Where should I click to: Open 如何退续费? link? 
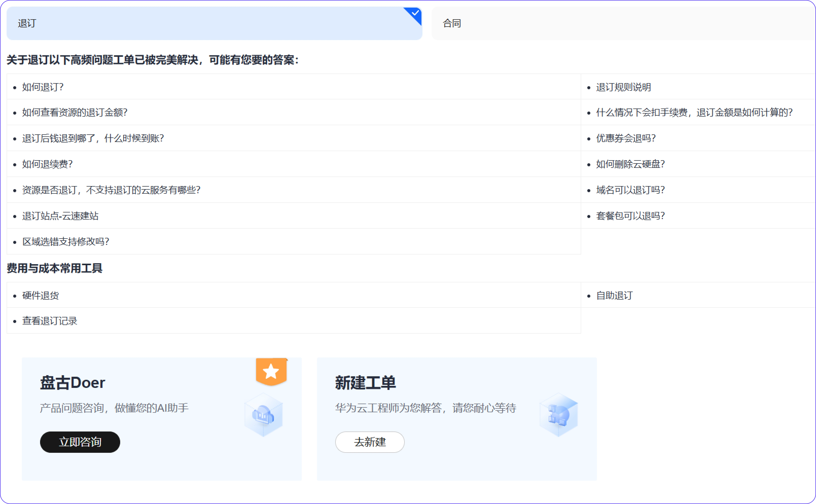(47, 164)
